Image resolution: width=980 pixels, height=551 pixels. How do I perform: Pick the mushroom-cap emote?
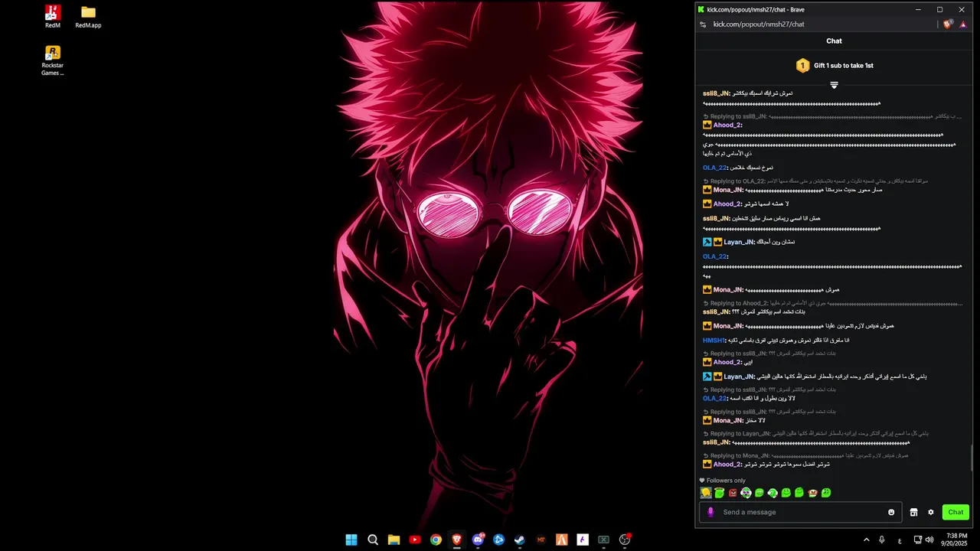coord(812,493)
